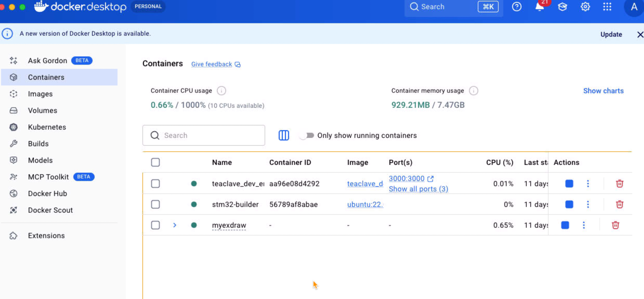Open the Images section
This screenshot has width=644, height=299.
pyautogui.click(x=59, y=94)
